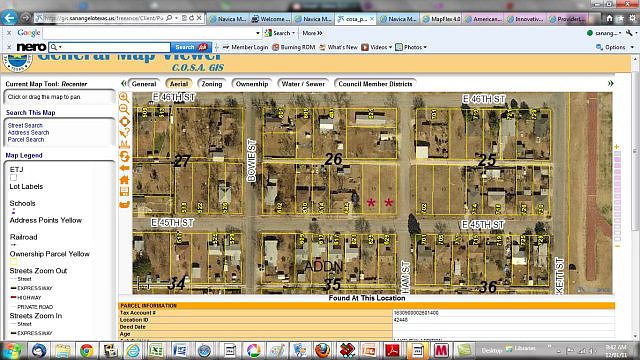This screenshot has width=640, height=360.
Task: Click the Save map diskette icon
Action: (x=124, y=191)
